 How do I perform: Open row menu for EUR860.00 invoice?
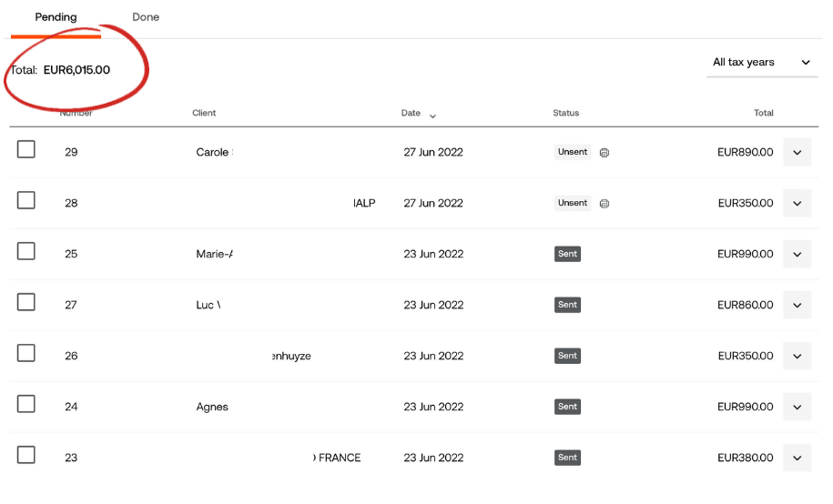click(x=797, y=305)
